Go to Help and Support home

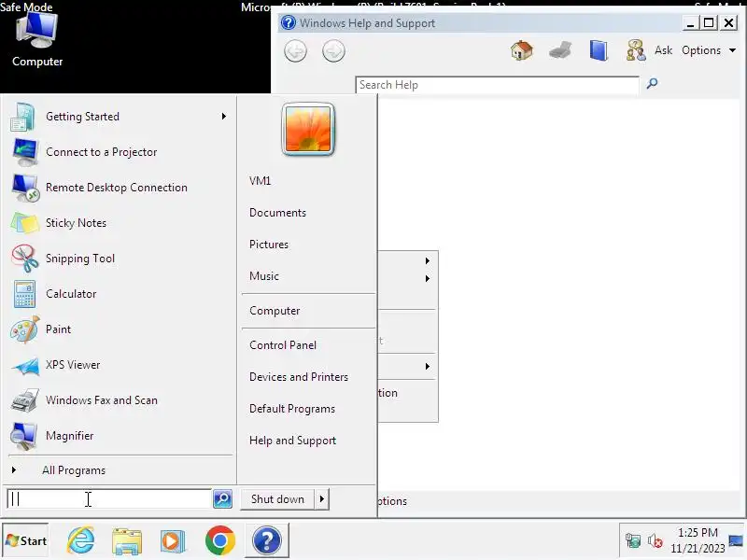(522, 50)
